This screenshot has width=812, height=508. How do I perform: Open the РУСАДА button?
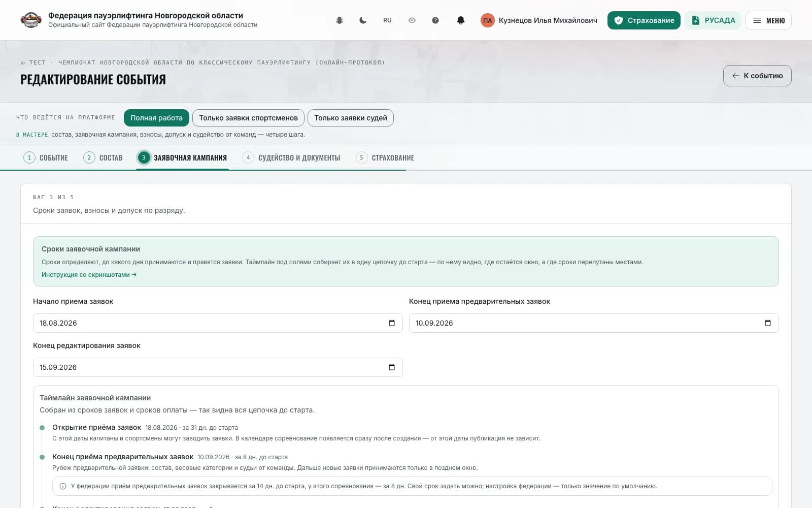tap(713, 20)
